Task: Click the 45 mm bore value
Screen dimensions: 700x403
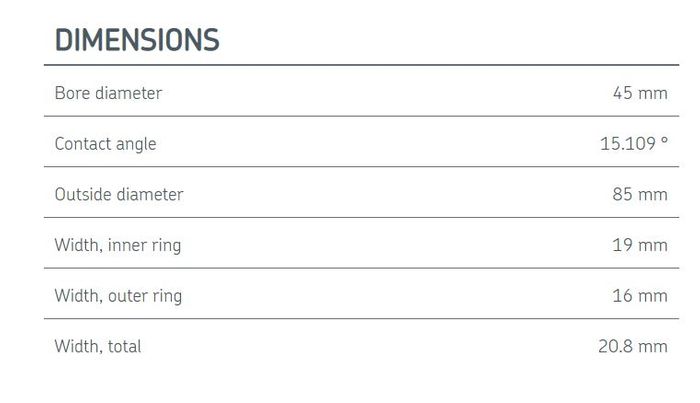Action: point(640,93)
